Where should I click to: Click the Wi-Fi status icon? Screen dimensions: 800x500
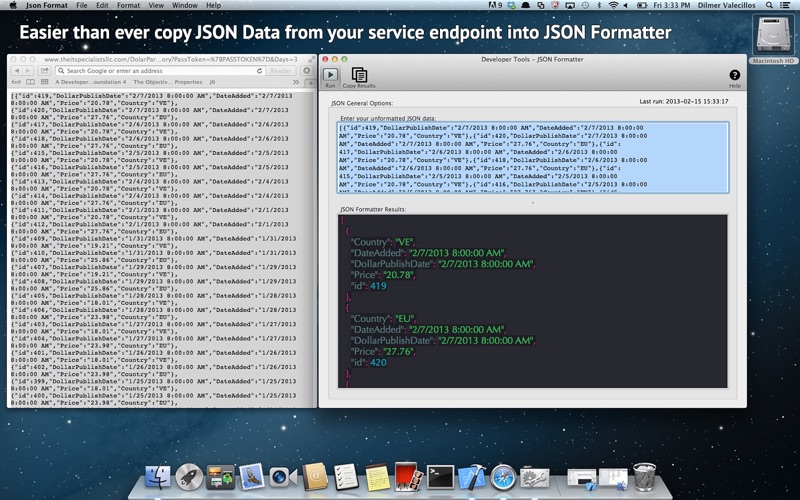pos(613,5)
